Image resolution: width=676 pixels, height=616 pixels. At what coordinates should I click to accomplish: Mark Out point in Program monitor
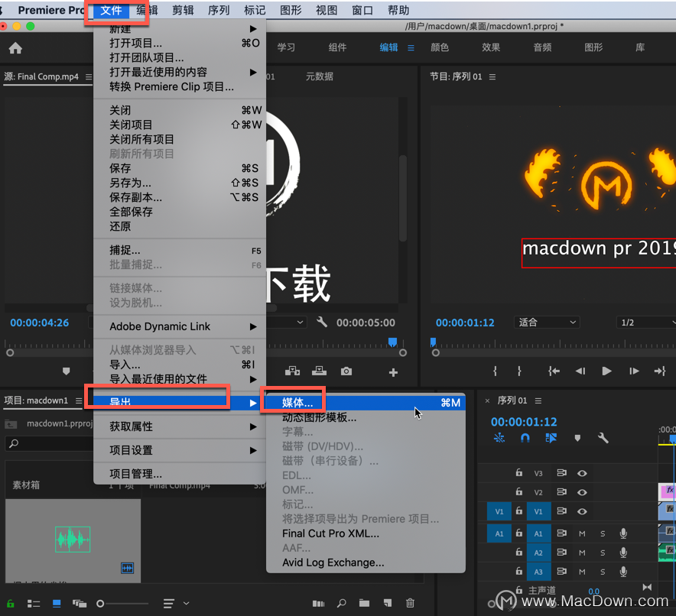click(519, 371)
